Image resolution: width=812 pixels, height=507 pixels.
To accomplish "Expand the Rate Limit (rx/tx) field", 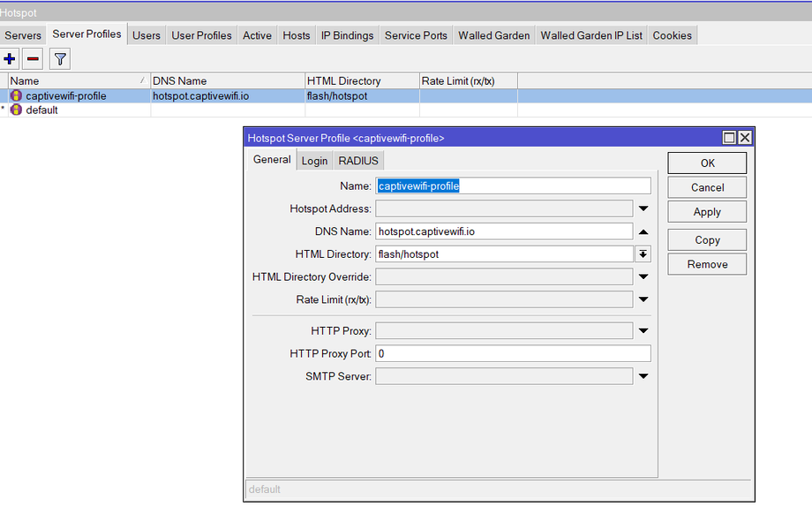I will coord(643,300).
